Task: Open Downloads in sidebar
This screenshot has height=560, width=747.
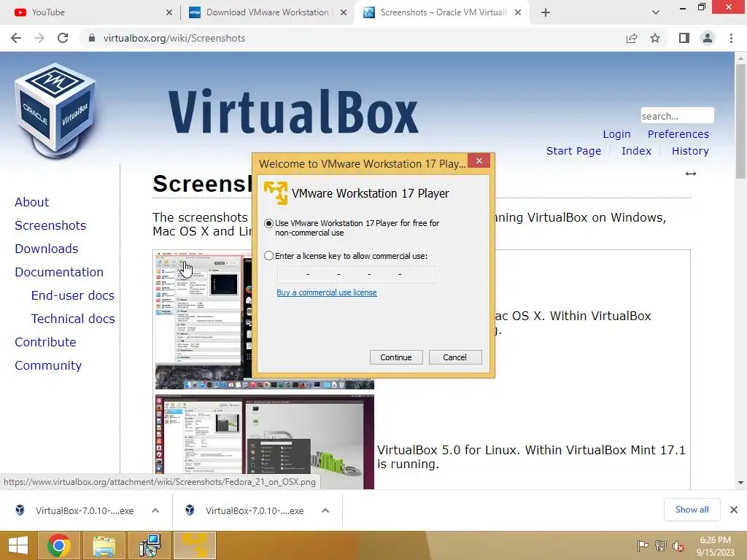Action: click(x=46, y=249)
